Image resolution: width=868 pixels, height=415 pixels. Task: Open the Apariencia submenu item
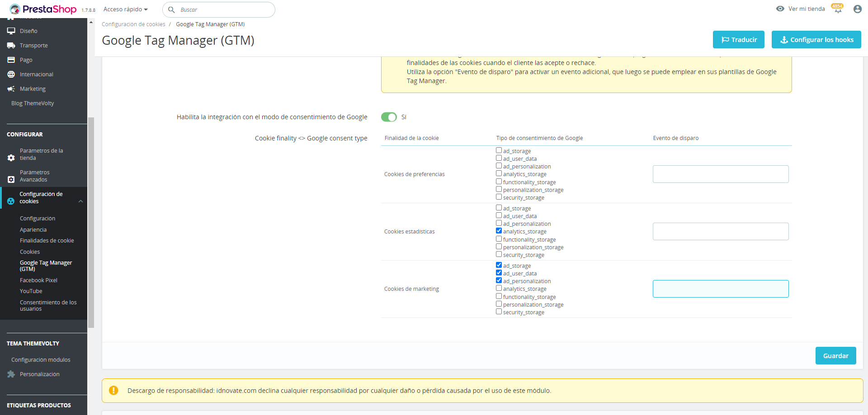click(x=33, y=230)
